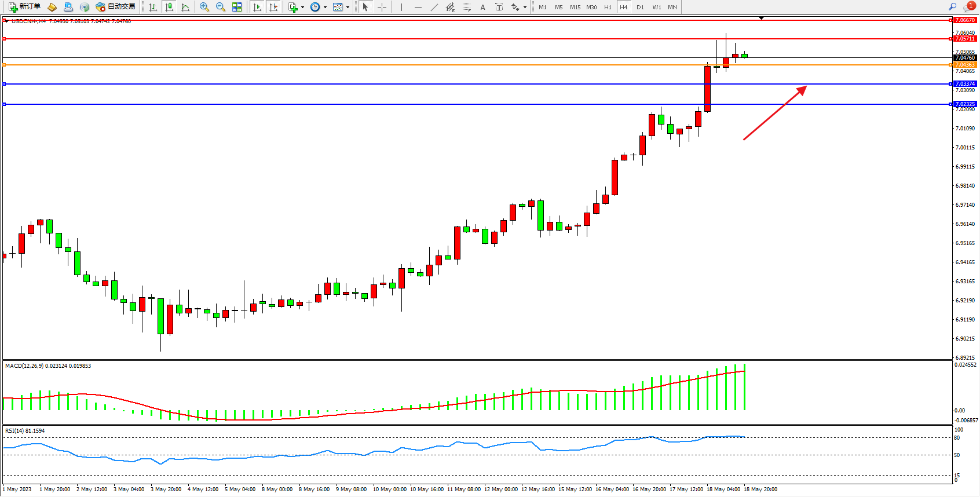Select the draw text (A) tool
This screenshot has width=980, height=497.
pos(482,7)
